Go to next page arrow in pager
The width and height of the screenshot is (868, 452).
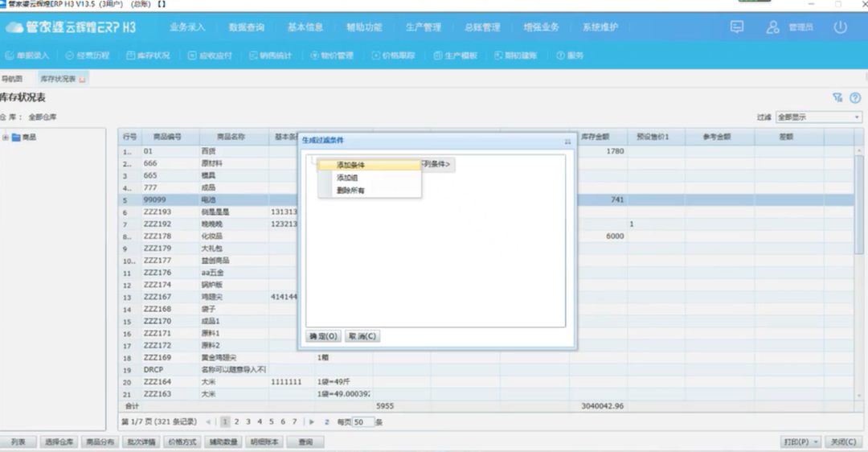click(x=312, y=422)
